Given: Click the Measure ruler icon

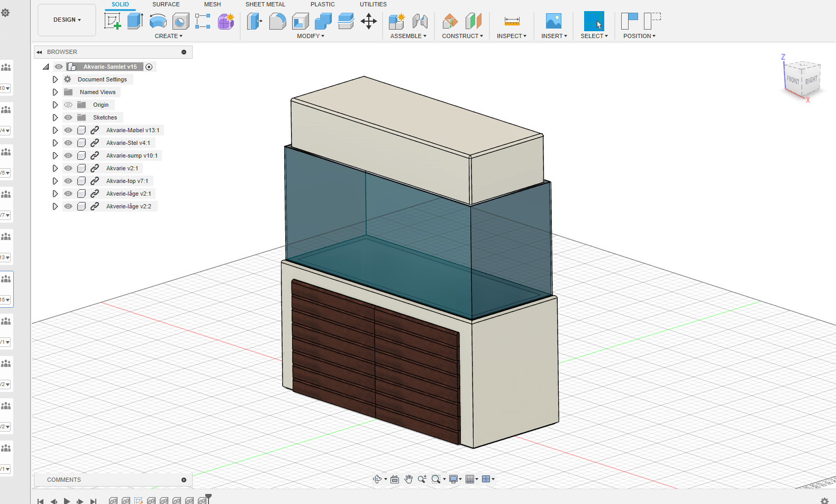Looking at the screenshot, I should click(x=512, y=21).
